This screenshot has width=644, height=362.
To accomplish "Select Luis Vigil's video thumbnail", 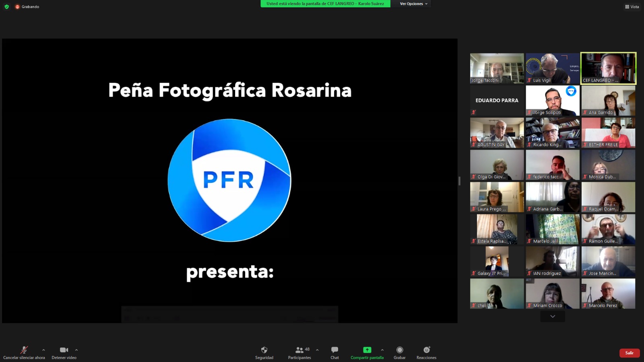I will click(x=553, y=68).
